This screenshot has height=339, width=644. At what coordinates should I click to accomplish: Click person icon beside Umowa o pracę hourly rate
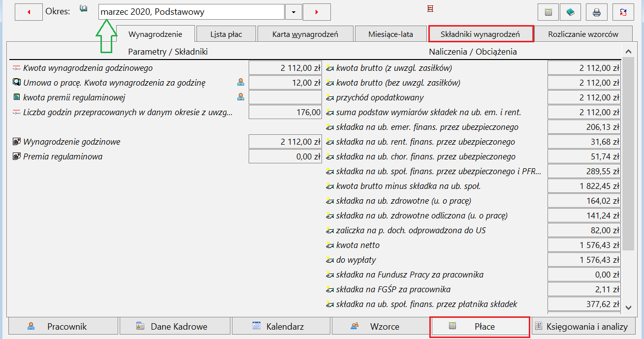[x=241, y=82]
